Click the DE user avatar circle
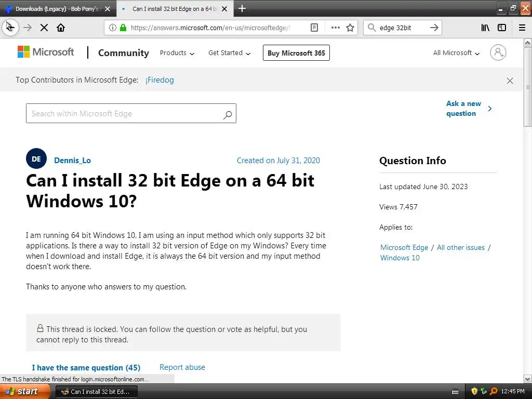Screen dimensions: 532x399 point(36,158)
